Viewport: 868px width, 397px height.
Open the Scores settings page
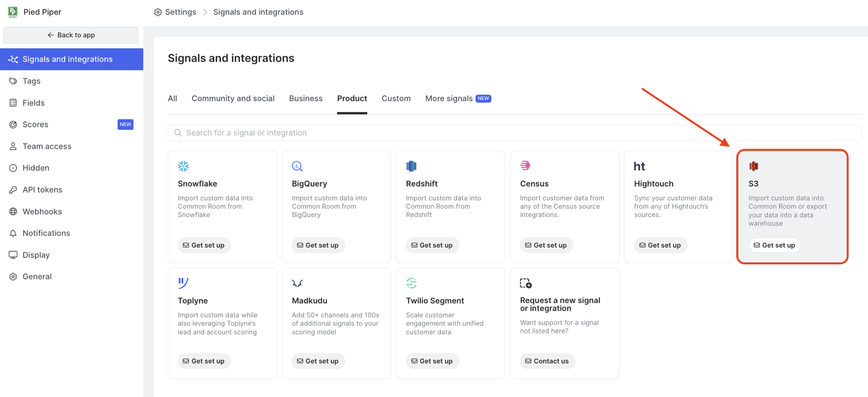point(72,124)
